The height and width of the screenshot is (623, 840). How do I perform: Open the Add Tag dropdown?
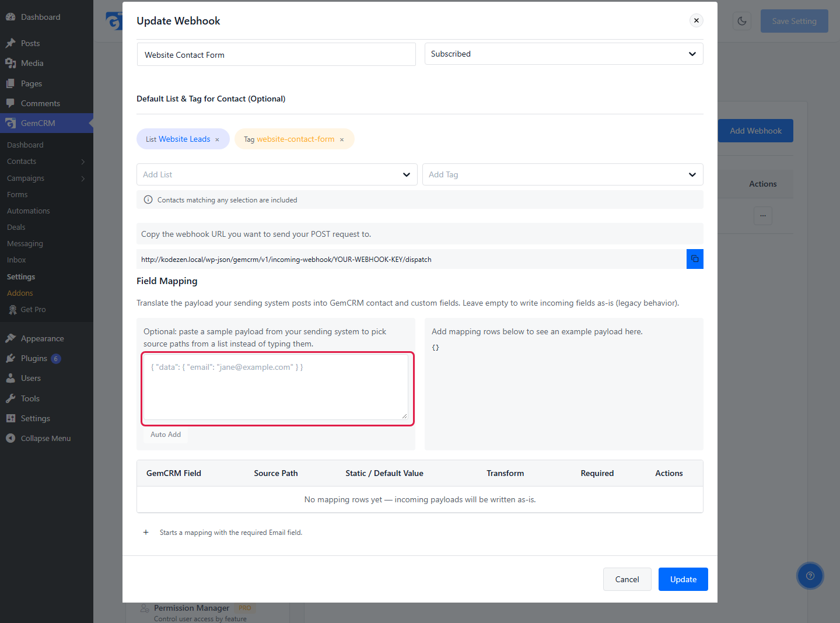(563, 174)
